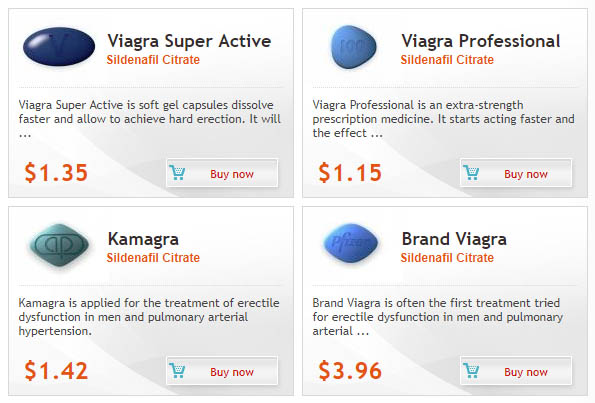Viewport: 595px width, 403px height.
Task: Click Sildenafil Citrate under Brand Viagra
Action: point(447,258)
